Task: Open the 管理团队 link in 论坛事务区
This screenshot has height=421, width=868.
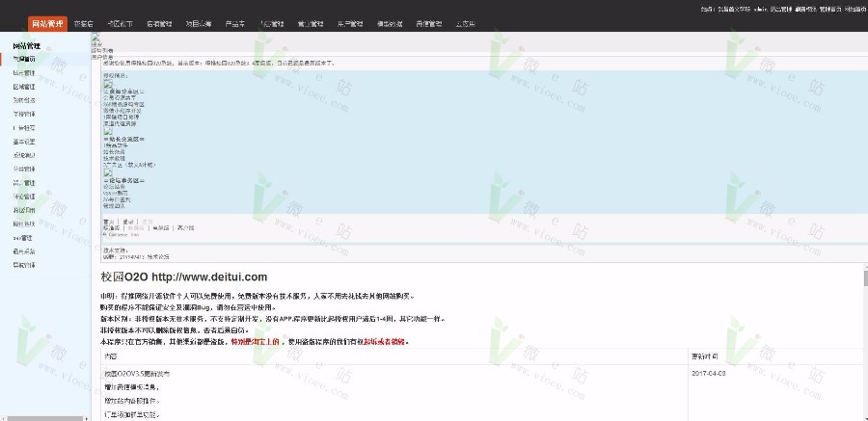Action: 112,206
